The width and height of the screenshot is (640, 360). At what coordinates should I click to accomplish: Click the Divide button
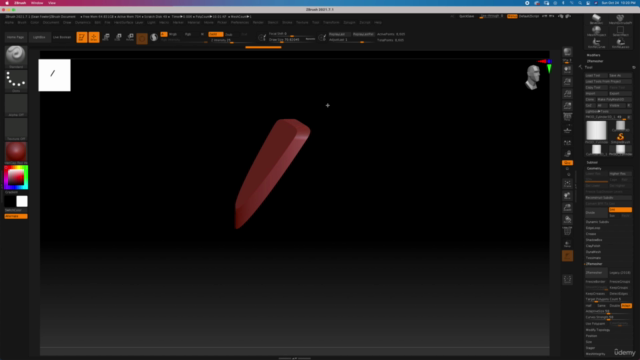pyautogui.click(x=596, y=213)
